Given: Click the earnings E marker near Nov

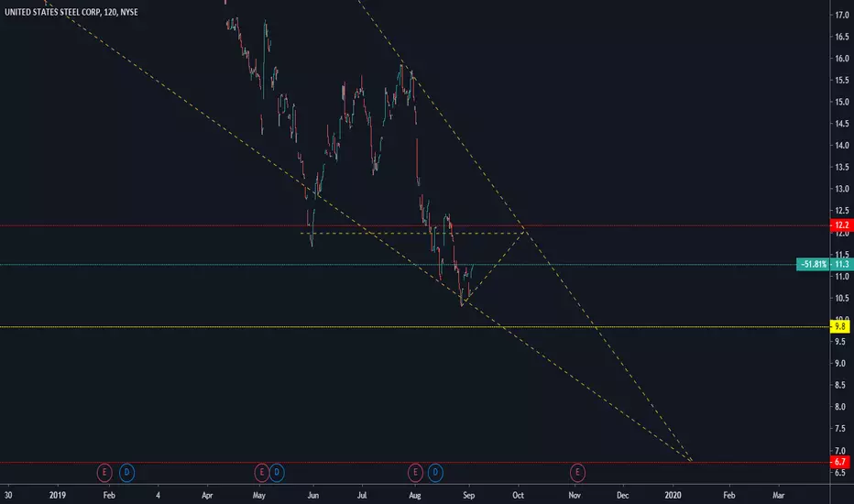Looking at the screenshot, I should (577, 473).
